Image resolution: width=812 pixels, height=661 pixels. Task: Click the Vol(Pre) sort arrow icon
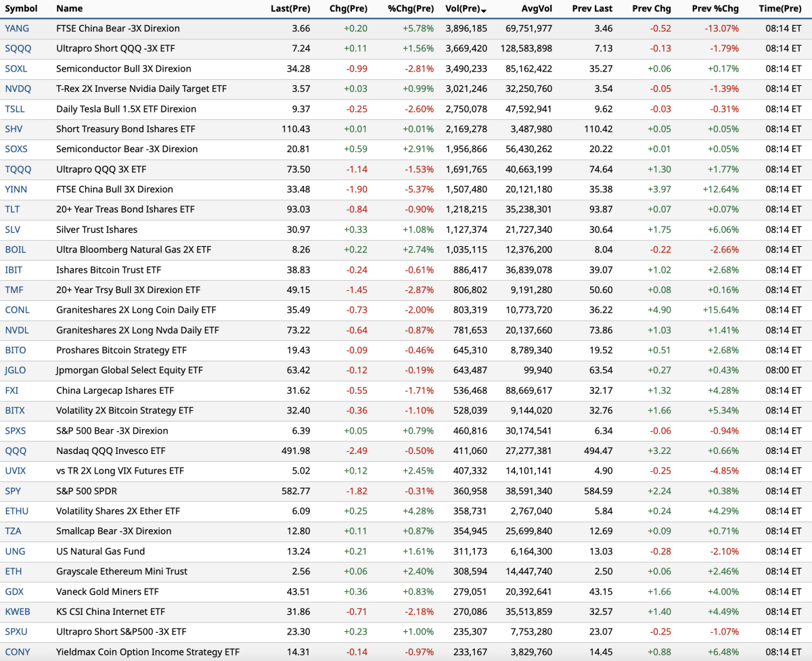483,10
